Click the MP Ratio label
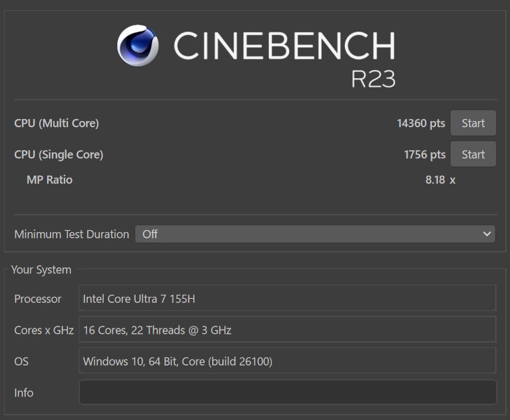510x420 pixels. pyautogui.click(x=49, y=180)
